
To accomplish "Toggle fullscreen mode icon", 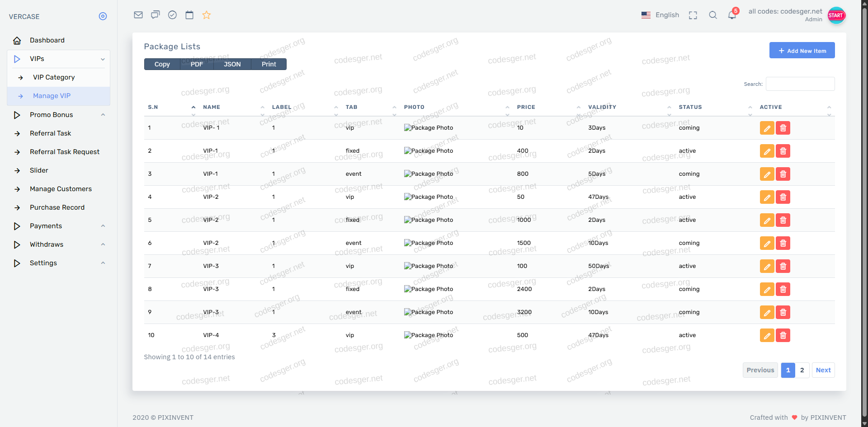I will click(x=693, y=15).
